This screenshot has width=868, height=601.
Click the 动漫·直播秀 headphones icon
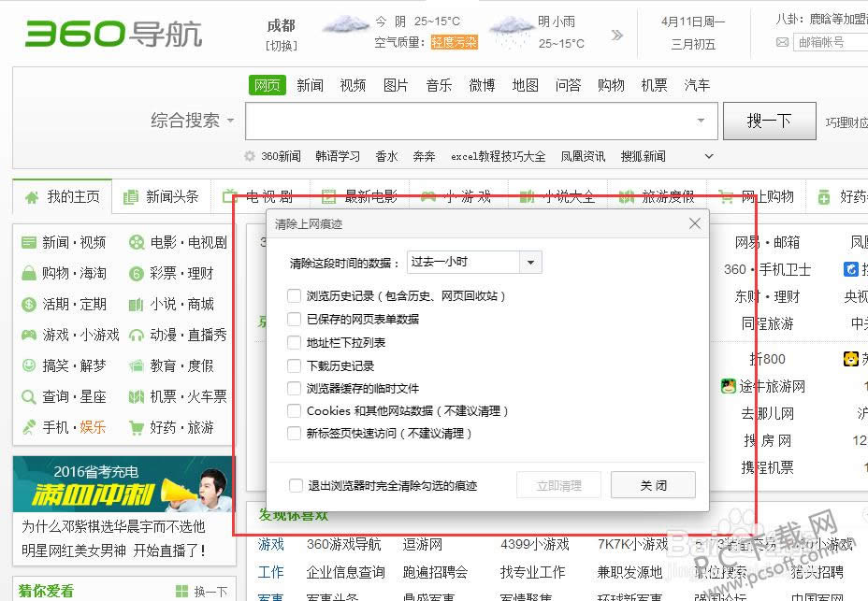tap(137, 336)
